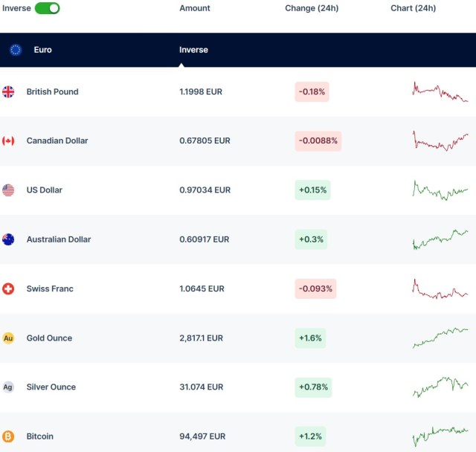
Task: Open the Canadian Dollar currency link
Action: click(x=57, y=141)
